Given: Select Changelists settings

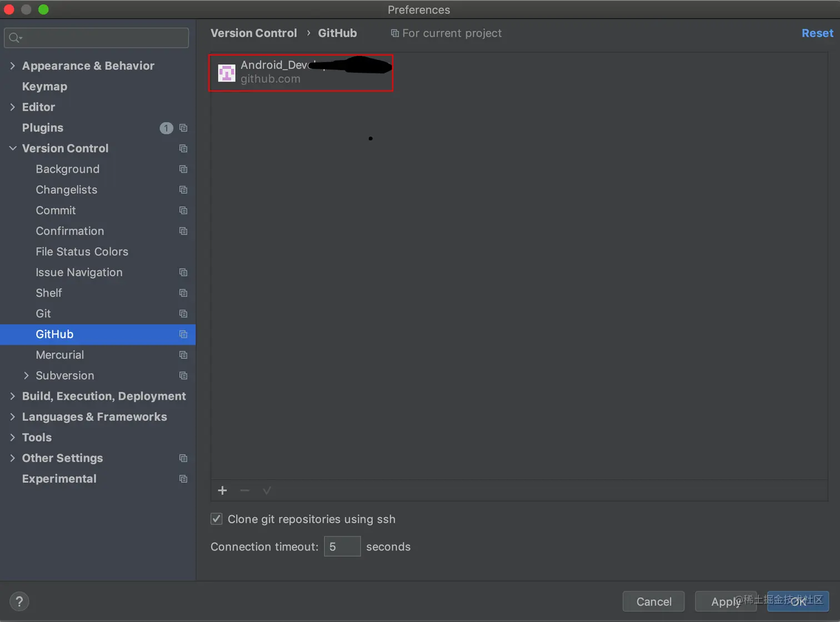Looking at the screenshot, I should pyautogui.click(x=67, y=189).
